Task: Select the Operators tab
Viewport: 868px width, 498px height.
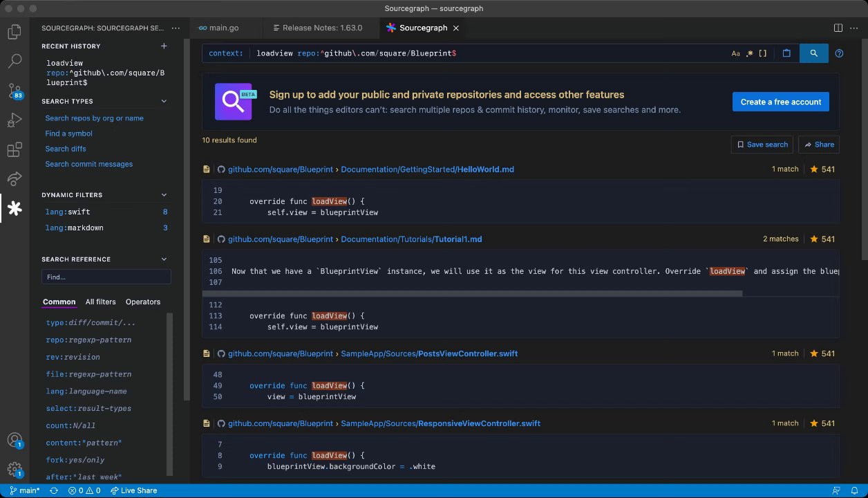Action: pyautogui.click(x=143, y=302)
